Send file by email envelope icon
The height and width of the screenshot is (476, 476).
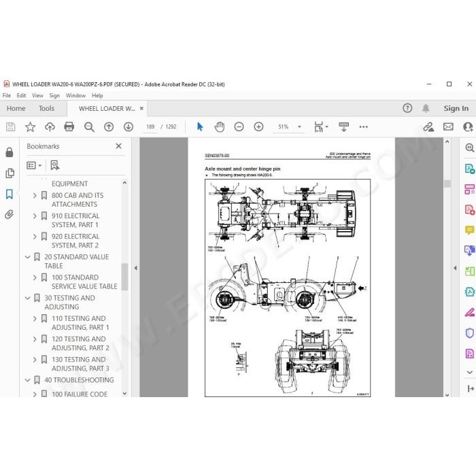pos(448,126)
